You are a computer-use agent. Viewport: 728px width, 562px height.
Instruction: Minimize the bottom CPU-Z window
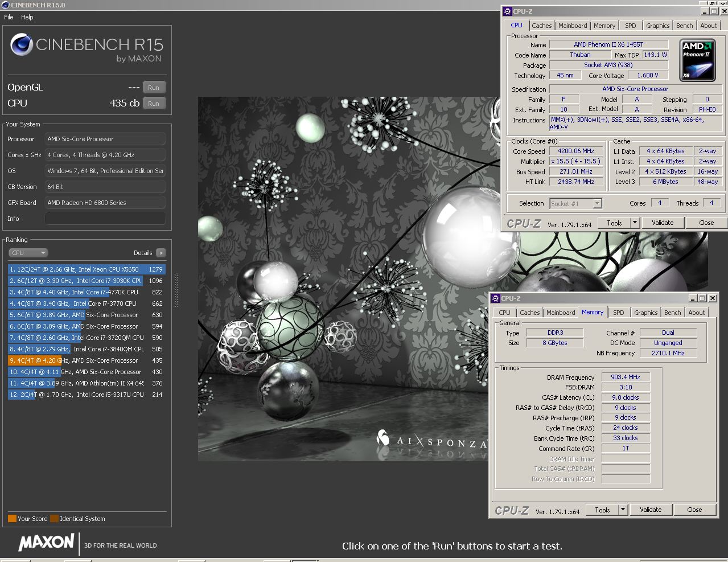click(x=693, y=298)
